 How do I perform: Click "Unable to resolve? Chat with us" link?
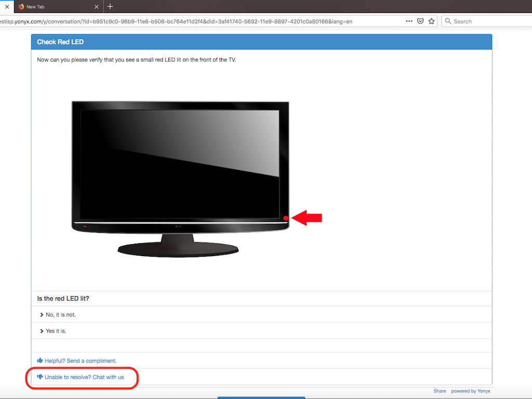(84, 377)
